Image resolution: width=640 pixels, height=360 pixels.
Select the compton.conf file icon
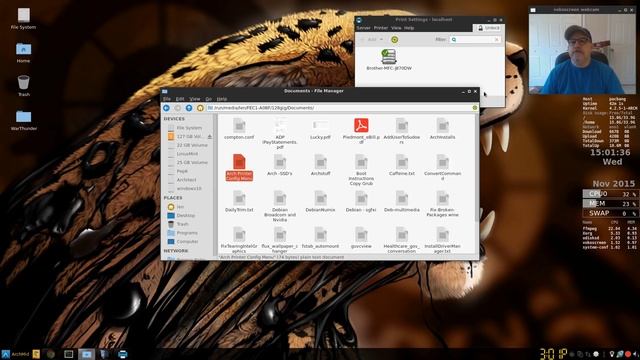tap(239, 125)
